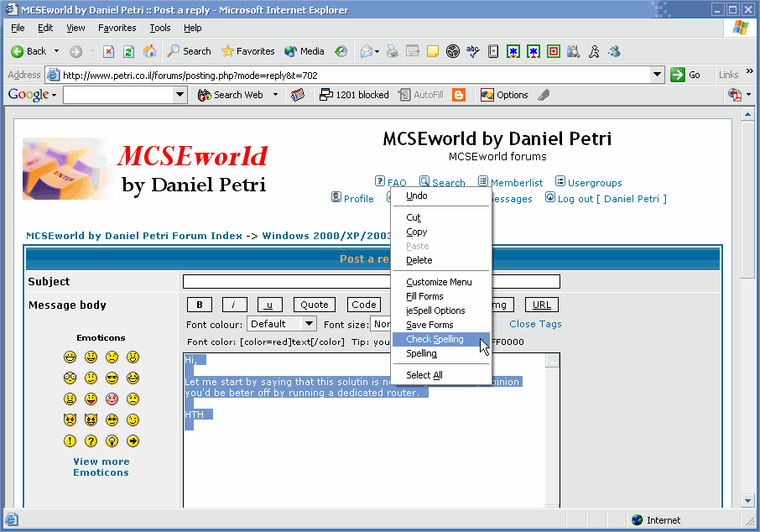Image resolution: width=760 pixels, height=532 pixels.
Task: Click the Refresh page toolbar icon
Action: pyautogui.click(x=128, y=51)
